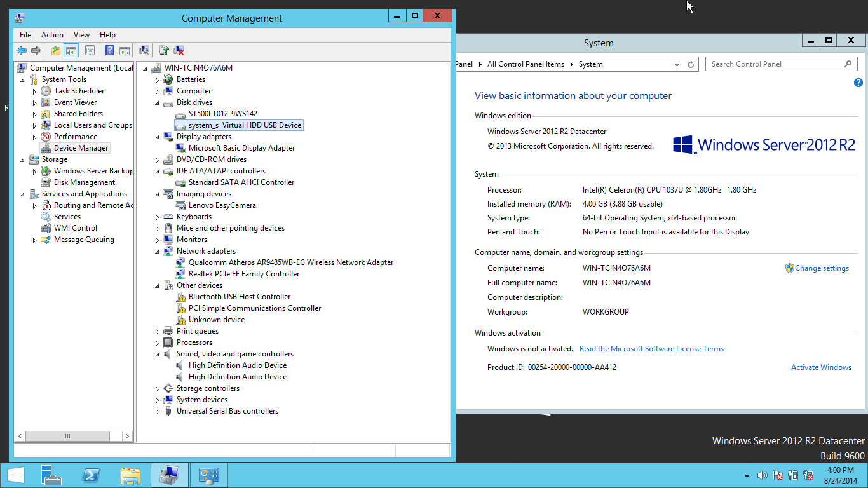
Task: Select the first High Definition Audio Device
Action: click(x=238, y=365)
